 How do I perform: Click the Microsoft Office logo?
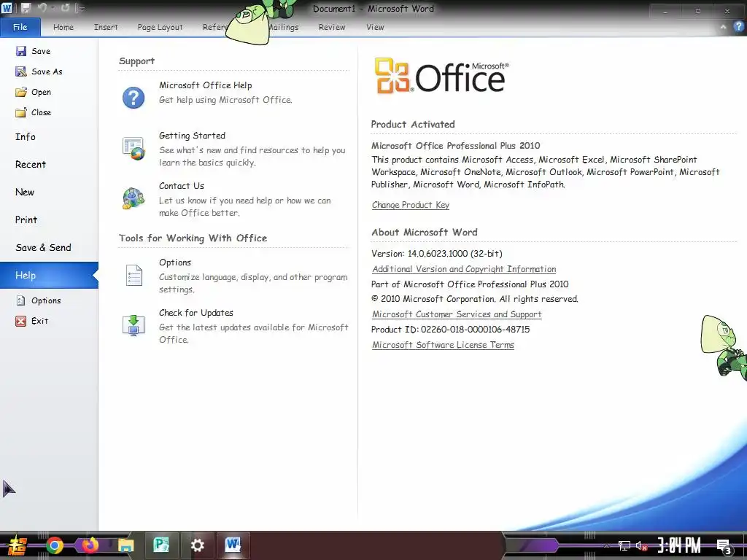pyautogui.click(x=441, y=76)
